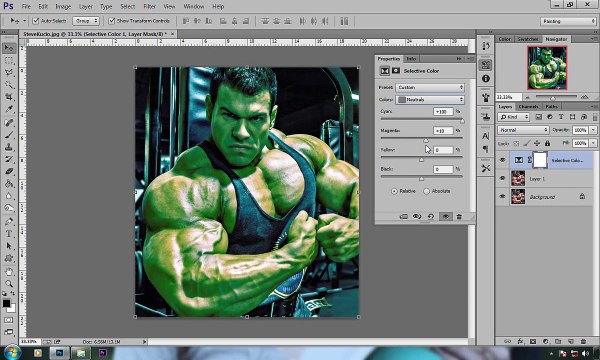Click the Magenta slider handle
Screen dimensions: 600x360
pos(426,140)
